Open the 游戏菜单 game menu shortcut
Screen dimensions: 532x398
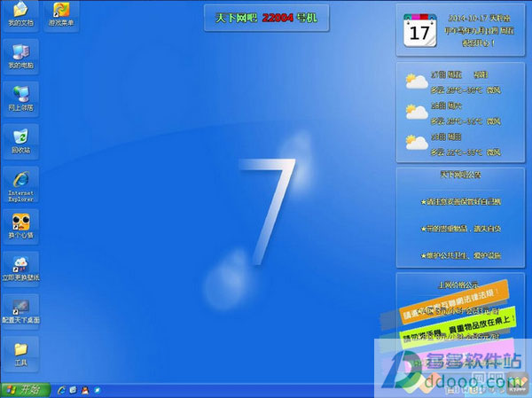61,15
